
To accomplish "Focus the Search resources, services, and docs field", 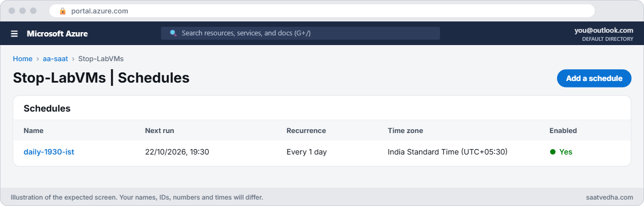I will [301, 33].
